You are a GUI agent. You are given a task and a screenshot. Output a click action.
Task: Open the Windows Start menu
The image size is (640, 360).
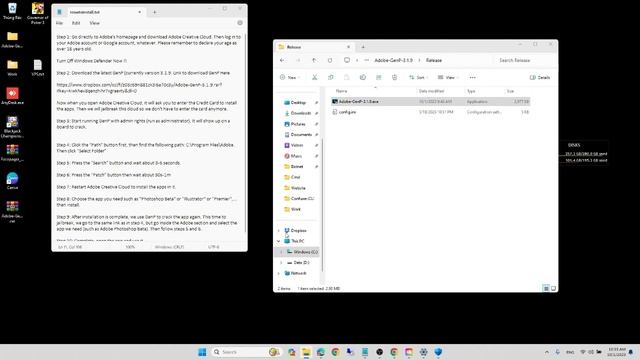point(202,352)
